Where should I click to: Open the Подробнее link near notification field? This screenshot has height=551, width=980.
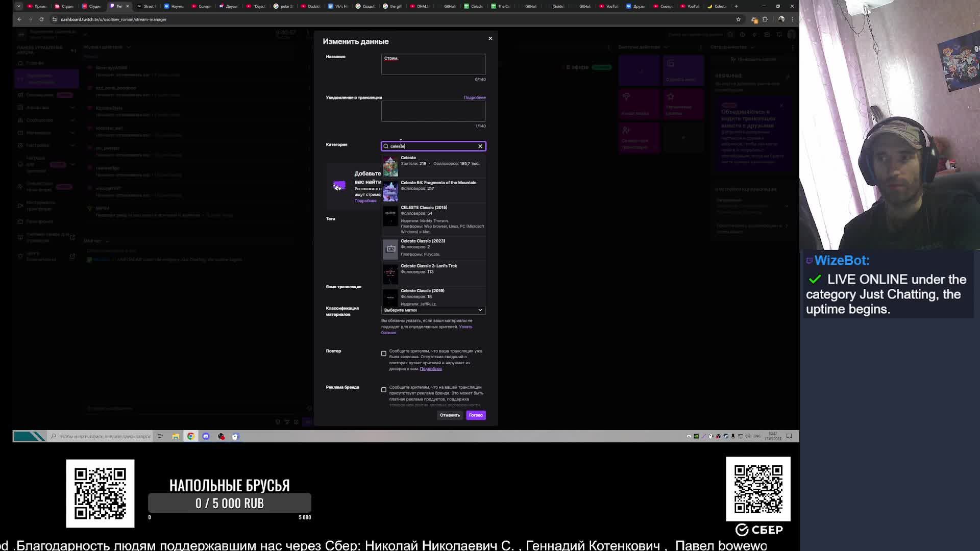point(474,97)
